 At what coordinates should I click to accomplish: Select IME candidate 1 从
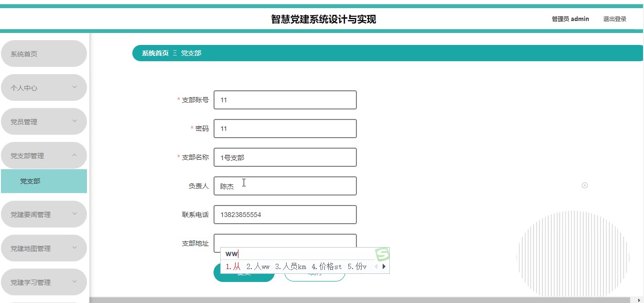coord(234,267)
